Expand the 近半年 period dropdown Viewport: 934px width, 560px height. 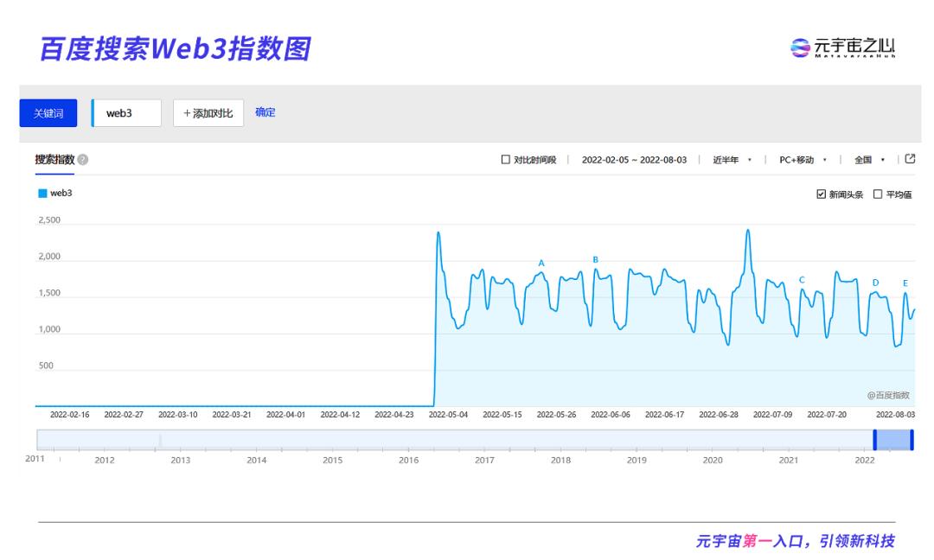pyautogui.click(x=732, y=160)
